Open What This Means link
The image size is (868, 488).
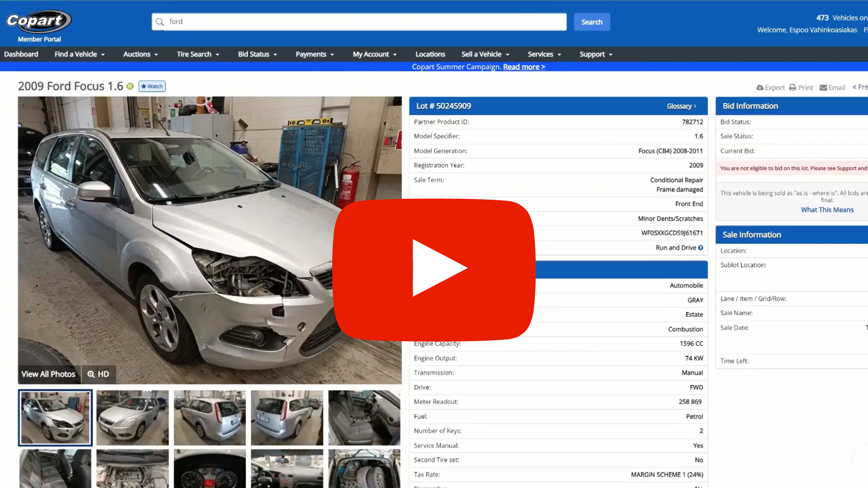pos(827,210)
